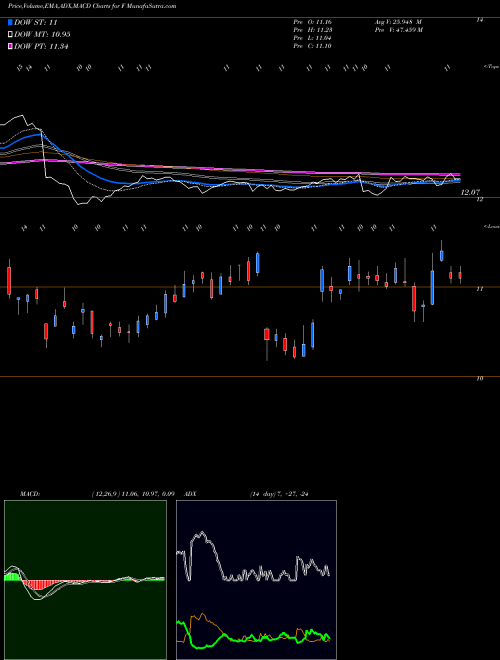Click the last red candlestick on the right
This screenshot has height=660, width=500.
(460, 275)
